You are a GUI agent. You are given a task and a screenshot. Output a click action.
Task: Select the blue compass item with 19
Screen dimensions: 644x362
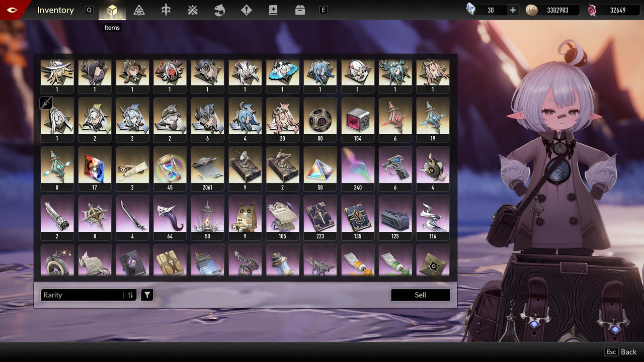[433, 119]
